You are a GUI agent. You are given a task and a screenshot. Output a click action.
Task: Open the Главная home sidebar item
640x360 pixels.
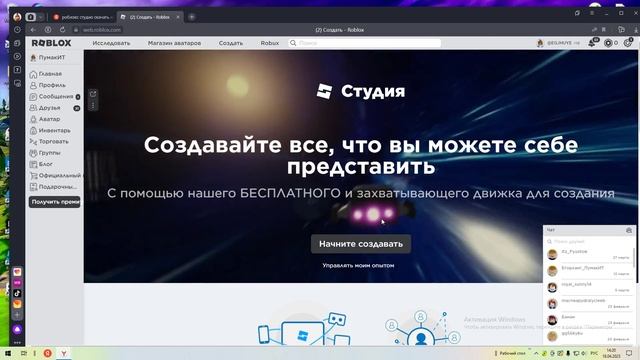click(46, 74)
